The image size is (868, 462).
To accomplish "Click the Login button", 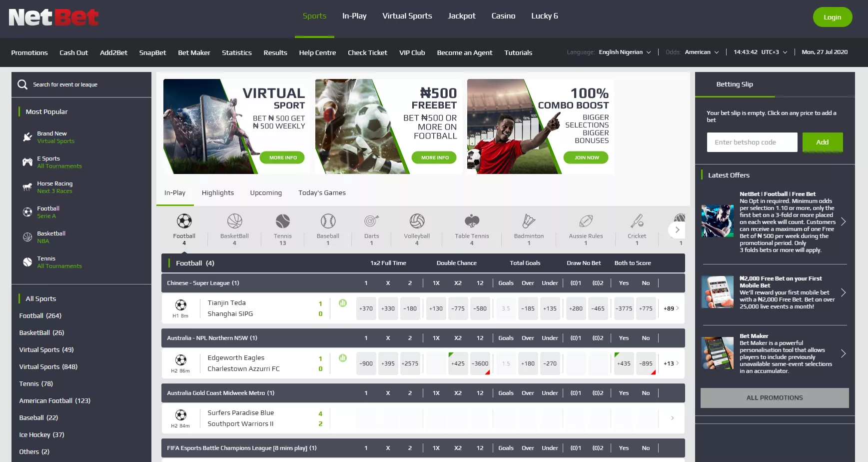I will coord(833,17).
